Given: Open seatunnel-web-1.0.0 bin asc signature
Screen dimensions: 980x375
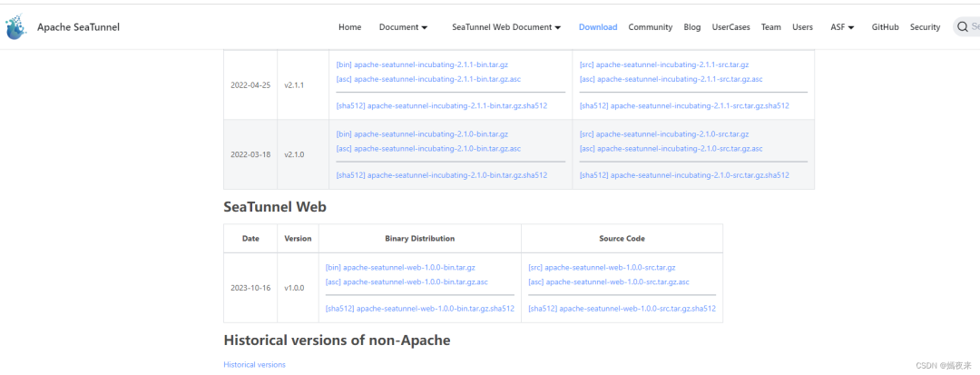Looking at the screenshot, I should 407,282.
